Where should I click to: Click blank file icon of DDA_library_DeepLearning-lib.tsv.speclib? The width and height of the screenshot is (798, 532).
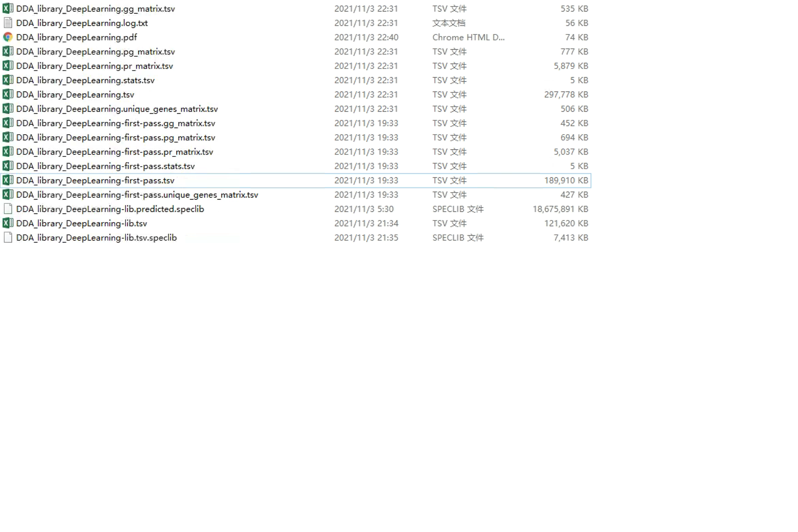point(8,238)
